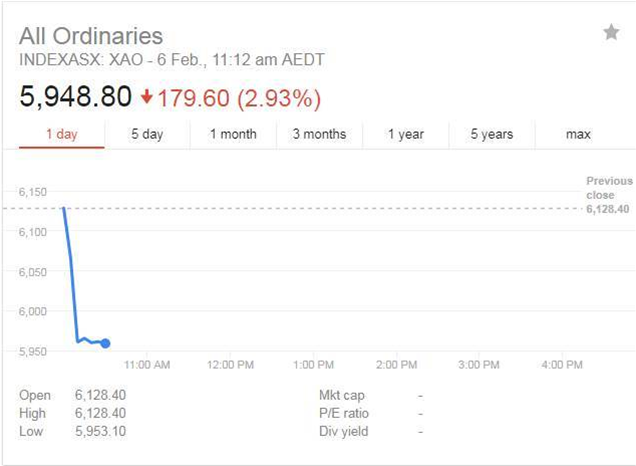Show the 3 months chart range
This screenshot has height=466, width=636.
tap(320, 134)
